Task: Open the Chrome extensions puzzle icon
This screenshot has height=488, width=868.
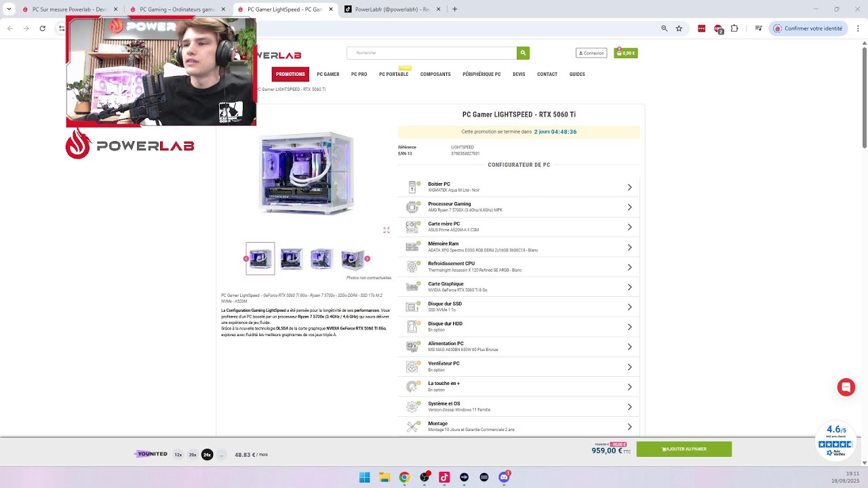Action: [734, 28]
